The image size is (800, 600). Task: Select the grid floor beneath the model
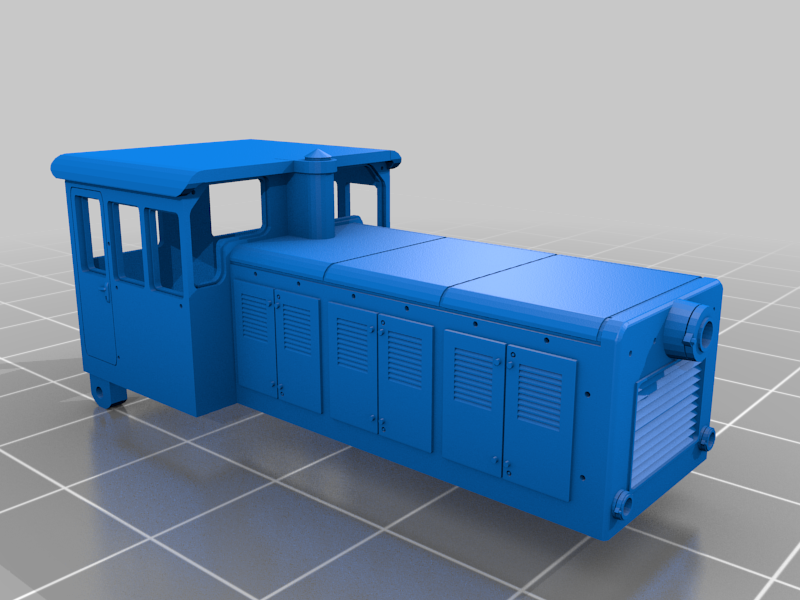pos(120,520)
